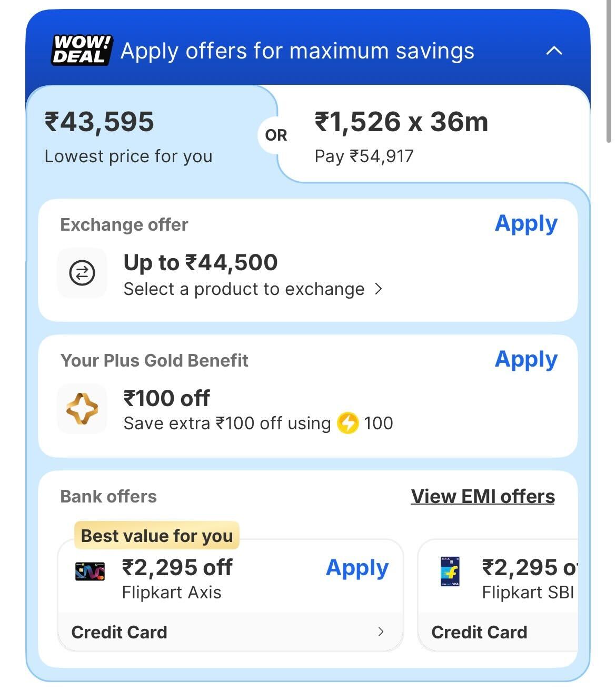Click the Flipkart SBI card icon
This screenshot has height=690, width=616.
tap(450, 571)
